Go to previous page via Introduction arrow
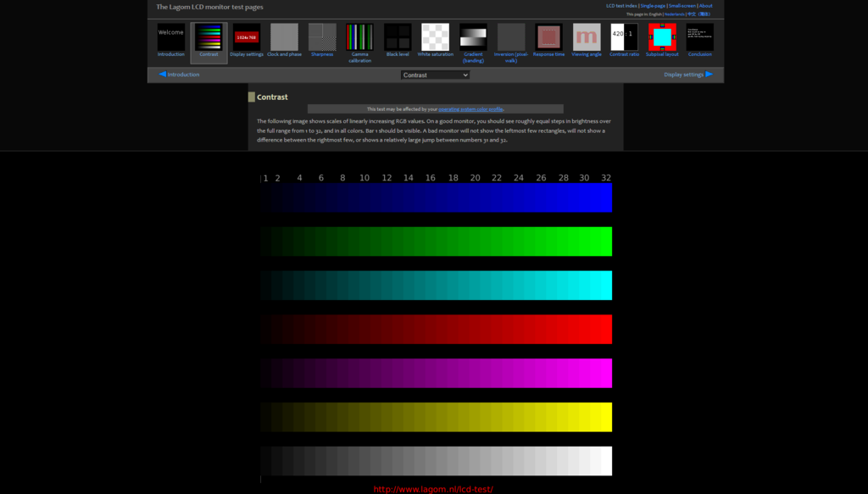Viewport: 868px width, 494px height. [179, 75]
